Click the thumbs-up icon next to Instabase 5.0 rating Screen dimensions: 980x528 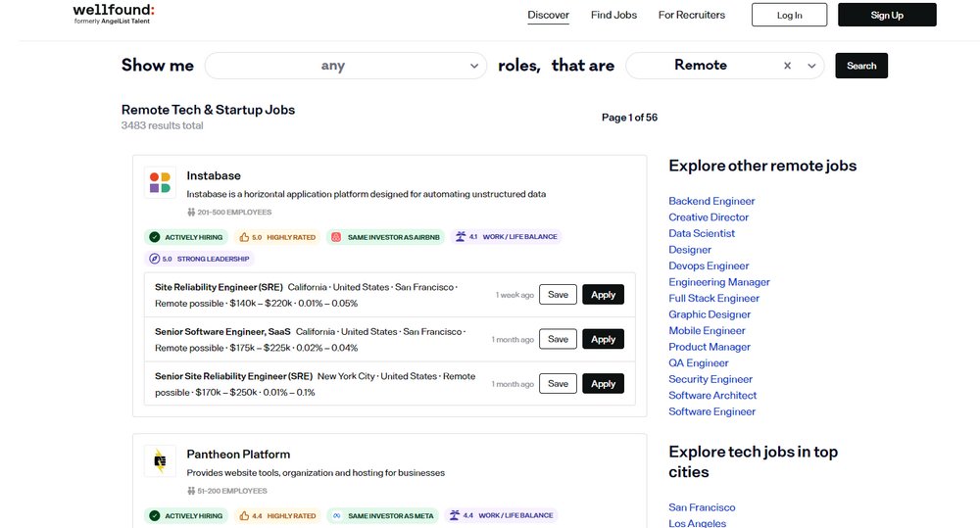click(x=244, y=237)
